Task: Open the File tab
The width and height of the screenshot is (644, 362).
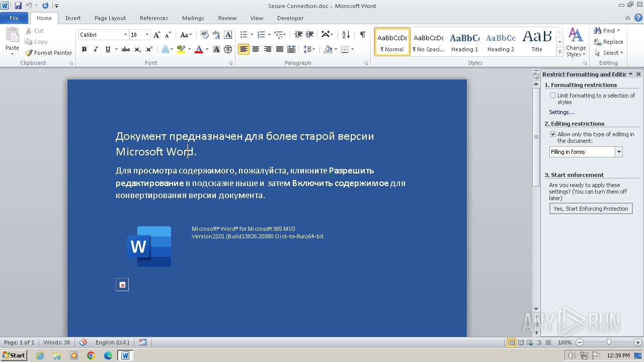Action: click(14, 18)
